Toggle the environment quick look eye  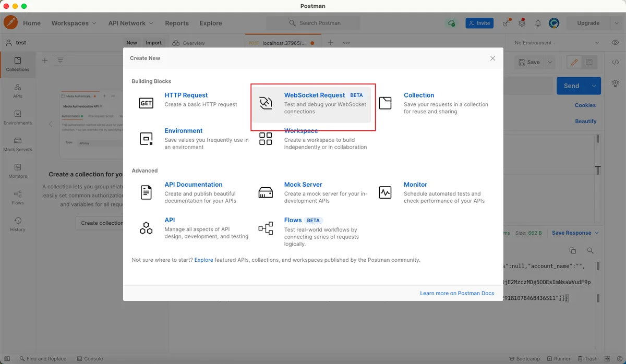pyautogui.click(x=616, y=43)
